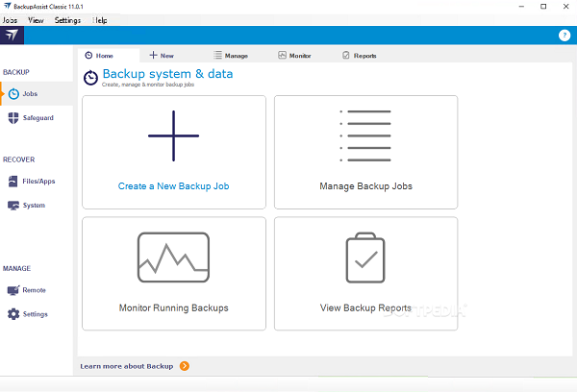Open the Settings menu in menu bar
Image resolution: width=577 pixels, height=392 pixels.
pyautogui.click(x=67, y=20)
